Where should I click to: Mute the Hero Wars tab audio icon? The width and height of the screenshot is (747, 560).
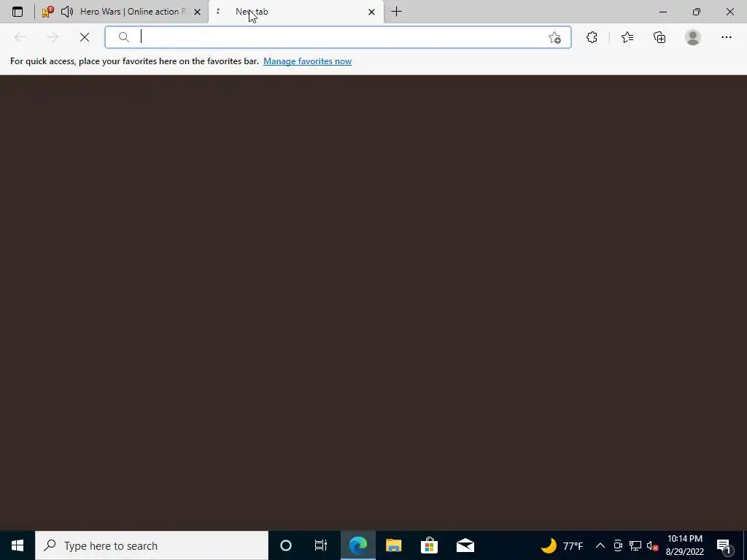pos(67,12)
